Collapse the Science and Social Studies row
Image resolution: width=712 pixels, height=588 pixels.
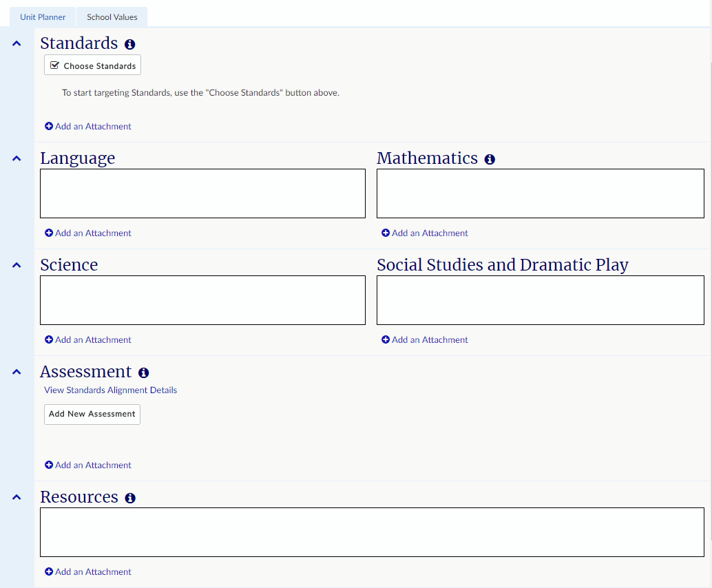pos(17,266)
